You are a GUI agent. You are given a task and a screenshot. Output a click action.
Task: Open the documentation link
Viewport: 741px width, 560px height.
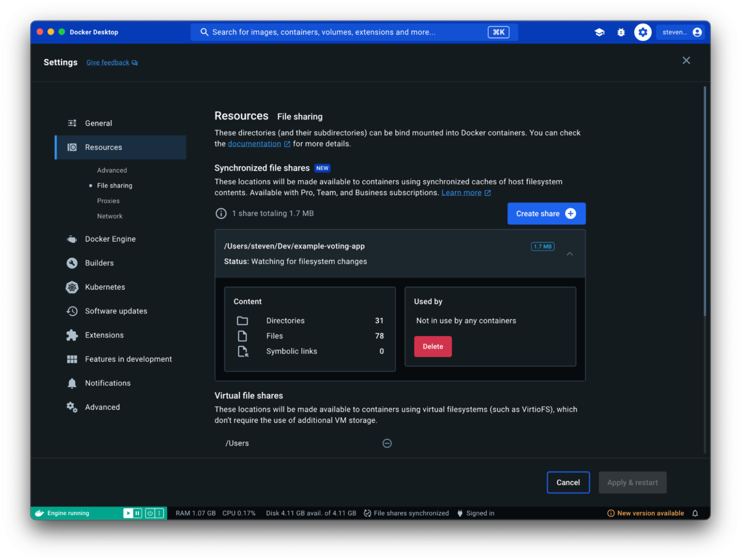coord(254,143)
